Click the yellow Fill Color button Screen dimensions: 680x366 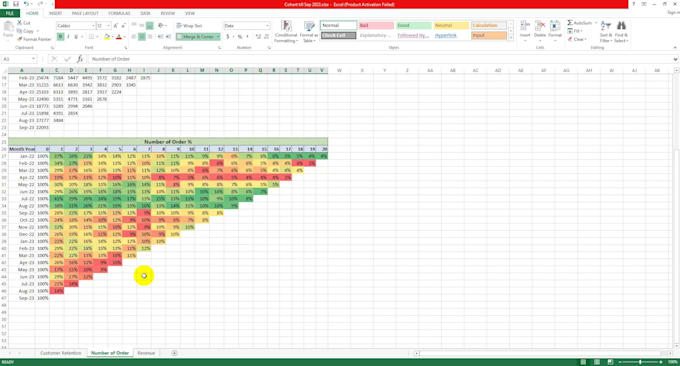pyautogui.click(x=107, y=37)
